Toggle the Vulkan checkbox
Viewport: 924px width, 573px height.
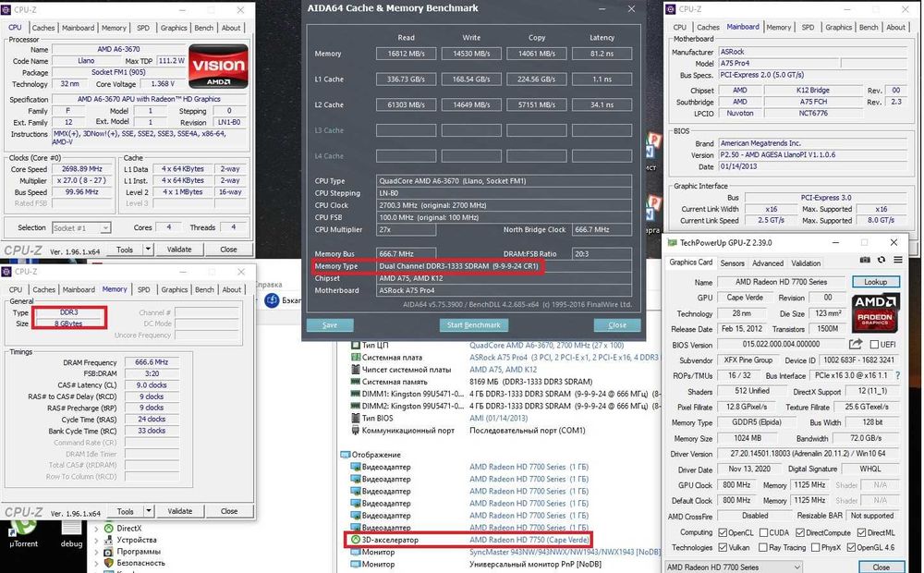[x=723, y=548]
